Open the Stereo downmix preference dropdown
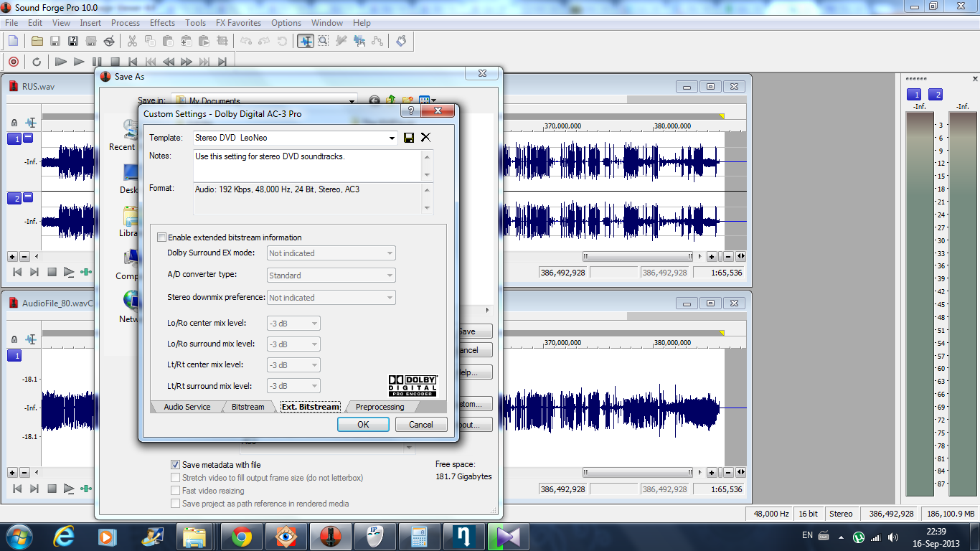 coord(331,298)
